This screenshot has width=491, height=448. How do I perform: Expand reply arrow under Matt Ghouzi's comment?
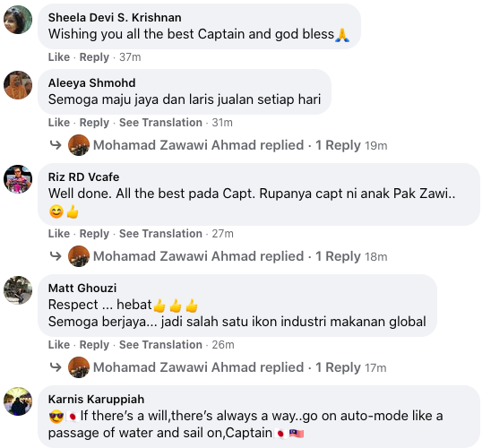pos(56,367)
